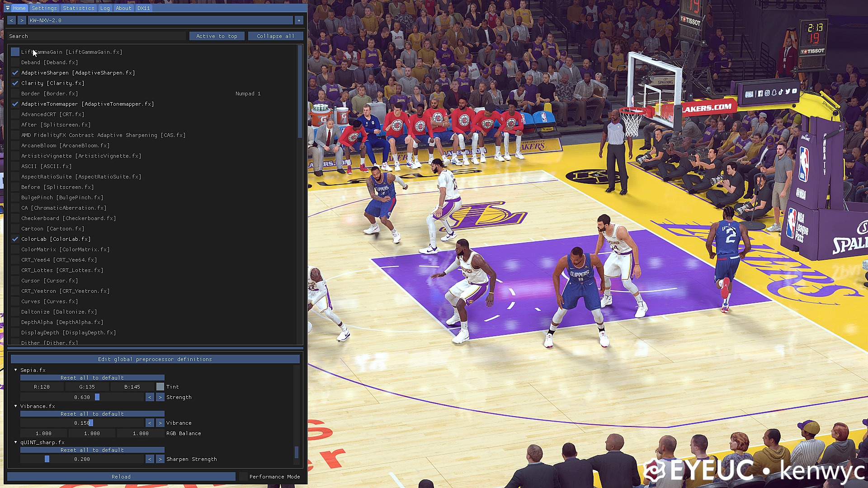Switch to the Statistics tab
The height and width of the screenshot is (488, 868).
click(x=79, y=8)
